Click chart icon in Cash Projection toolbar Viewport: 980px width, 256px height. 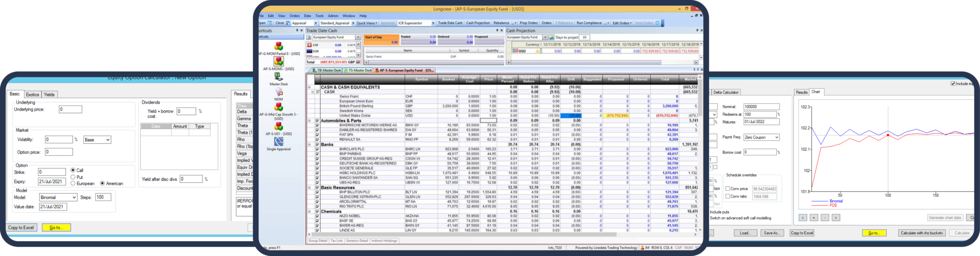point(551,37)
